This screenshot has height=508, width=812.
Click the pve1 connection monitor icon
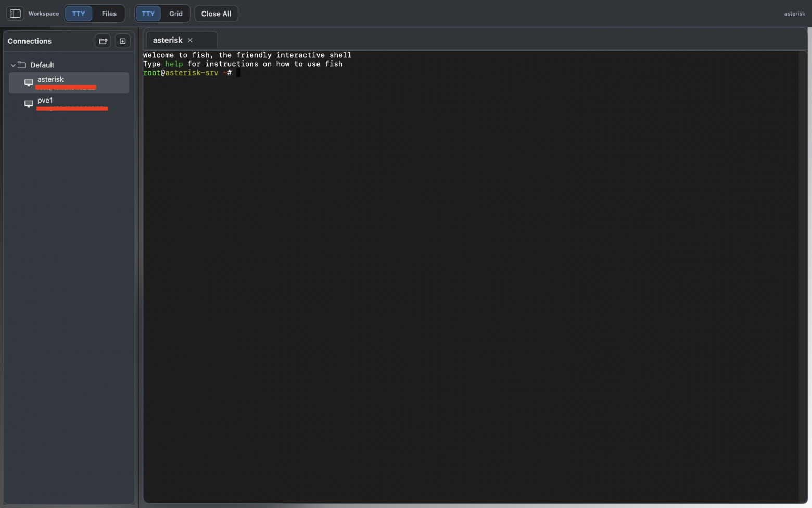click(x=29, y=104)
